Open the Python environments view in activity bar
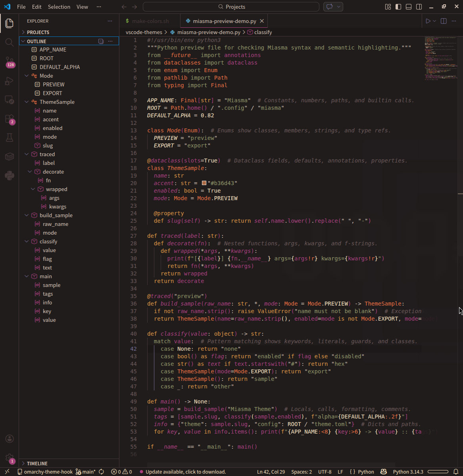The image size is (463, 476). (x=9, y=174)
